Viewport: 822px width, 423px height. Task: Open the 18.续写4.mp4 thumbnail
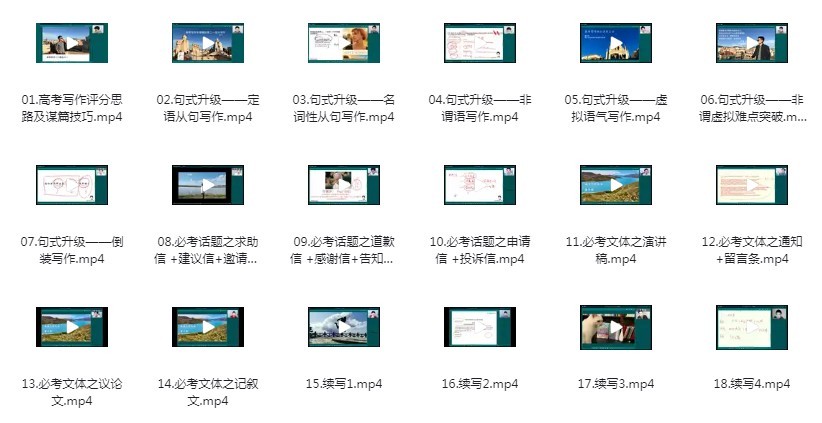click(752, 327)
